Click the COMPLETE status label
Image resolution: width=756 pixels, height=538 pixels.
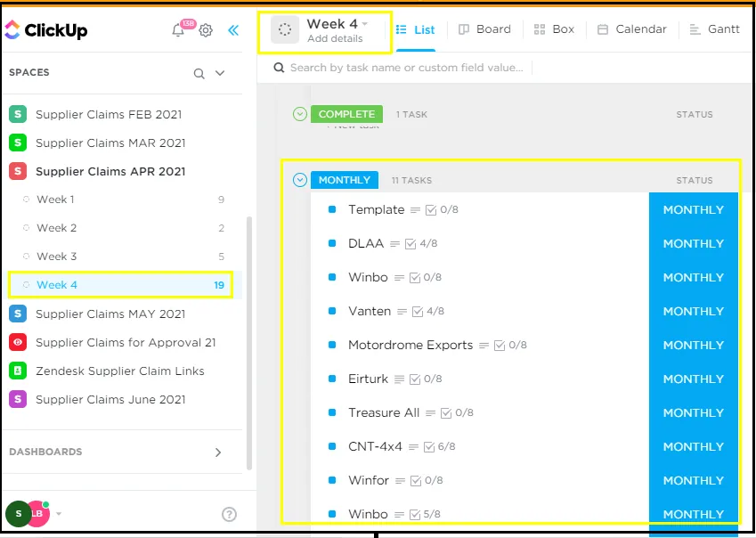346,114
